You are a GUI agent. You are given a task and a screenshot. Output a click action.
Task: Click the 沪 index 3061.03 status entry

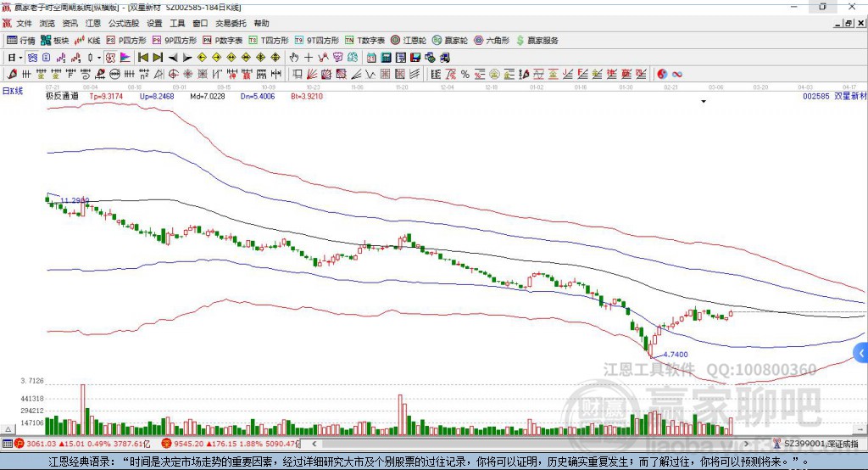pos(82,444)
